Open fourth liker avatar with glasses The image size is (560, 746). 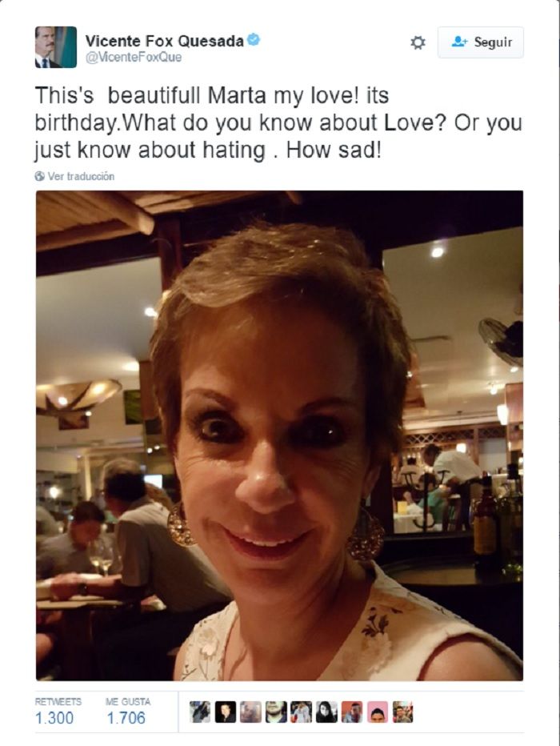pos(276,712)
